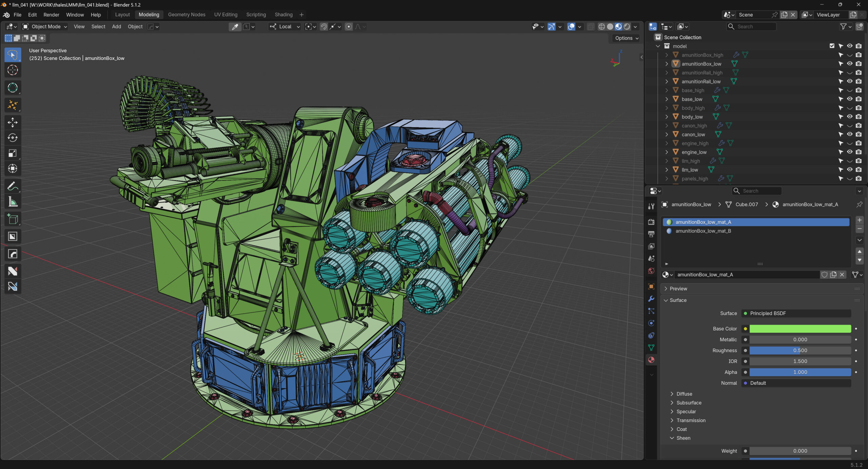868x469 pixels.
Task: Unlink amunitionBox_low_mat_A material with X
Action: coord(842,275)
